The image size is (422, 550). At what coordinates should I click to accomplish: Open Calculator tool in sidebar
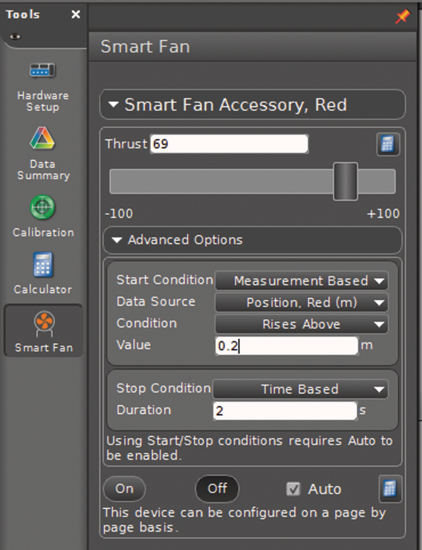point(43,274)
